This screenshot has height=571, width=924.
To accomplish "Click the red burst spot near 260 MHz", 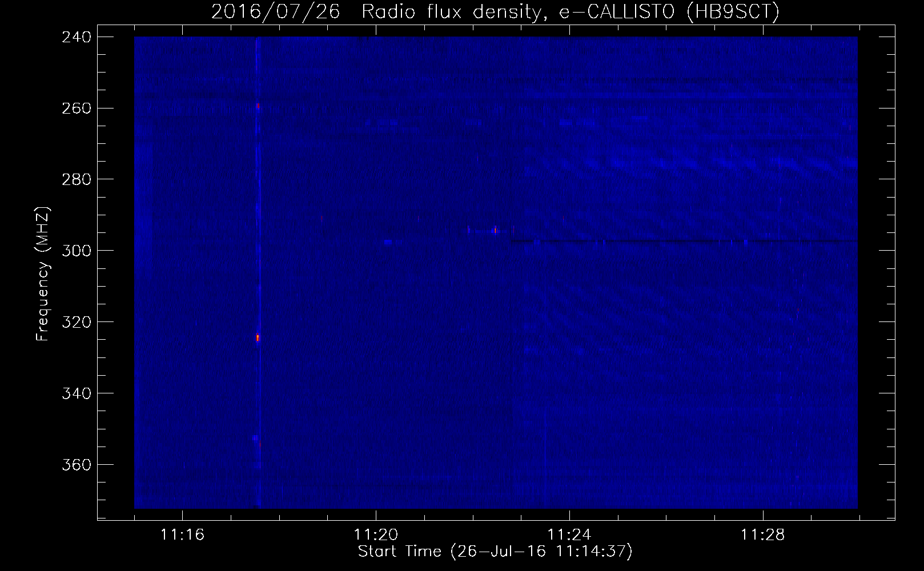I will click(258, 106).
